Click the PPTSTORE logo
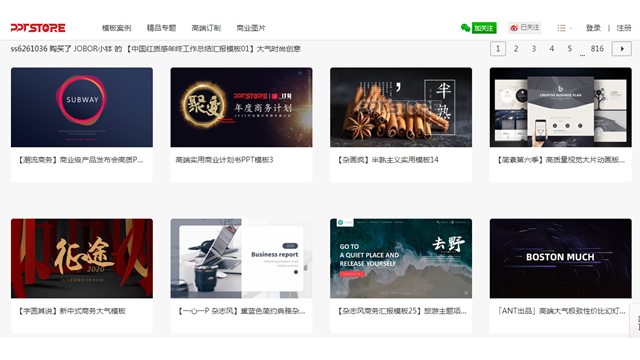Screen dimensions: 640x360 coord(38,28)
